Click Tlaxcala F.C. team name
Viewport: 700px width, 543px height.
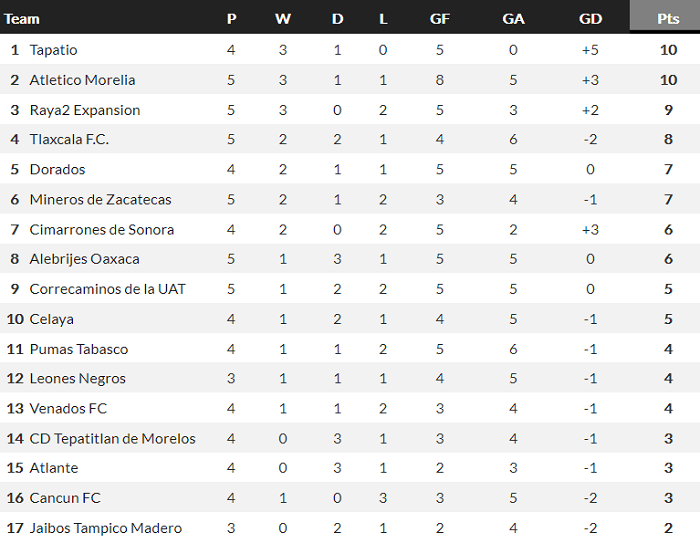point(69,139)
